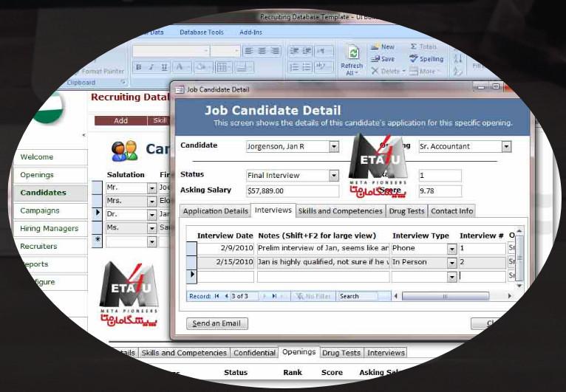The width and height of the screenshot is (566, 392).
Task: Click the candidates people icon
Action: click(125, 151)
